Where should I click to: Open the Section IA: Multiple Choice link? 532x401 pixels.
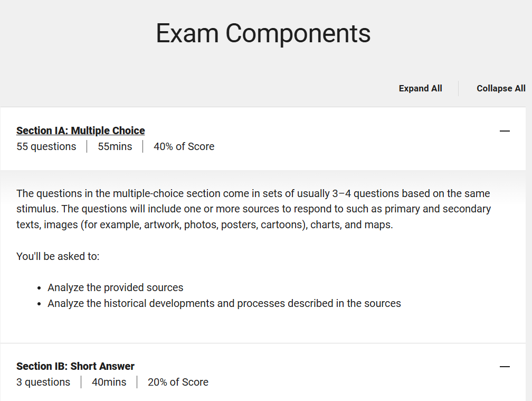[x=80, y=130]
